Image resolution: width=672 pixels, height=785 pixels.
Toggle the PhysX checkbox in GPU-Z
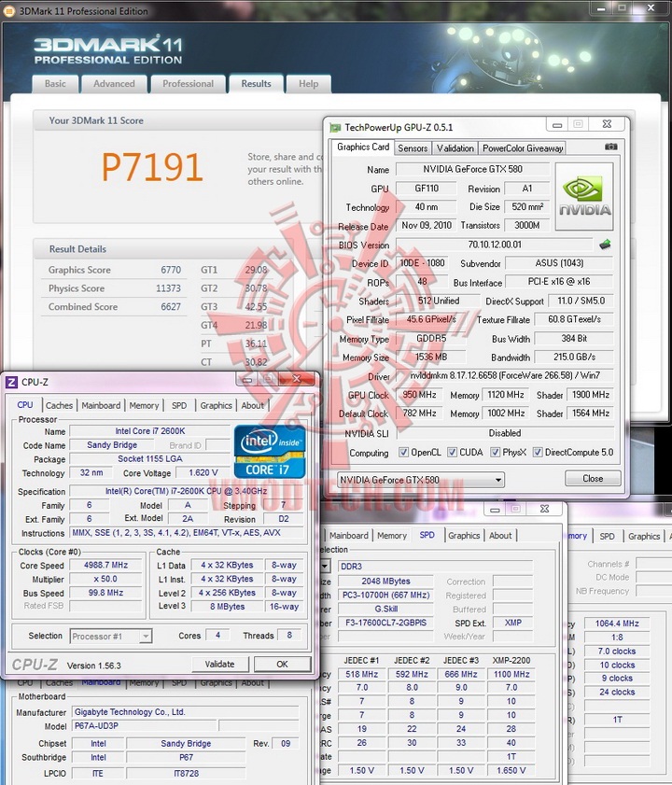495,452
